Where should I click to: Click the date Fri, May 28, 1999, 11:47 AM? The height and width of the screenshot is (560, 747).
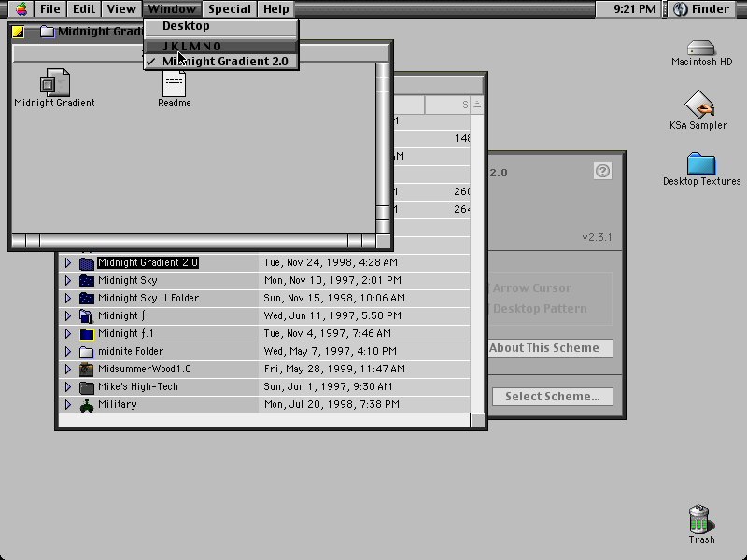334,369
